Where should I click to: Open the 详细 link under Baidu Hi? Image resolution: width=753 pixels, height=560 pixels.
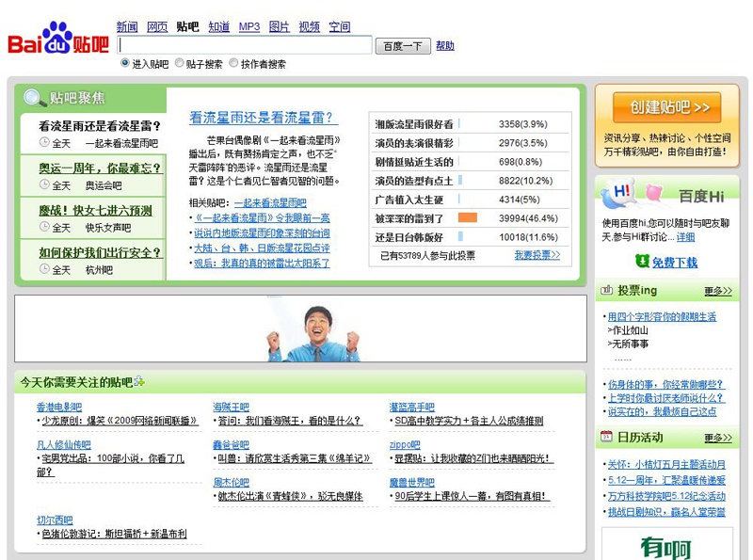point(686,237)
